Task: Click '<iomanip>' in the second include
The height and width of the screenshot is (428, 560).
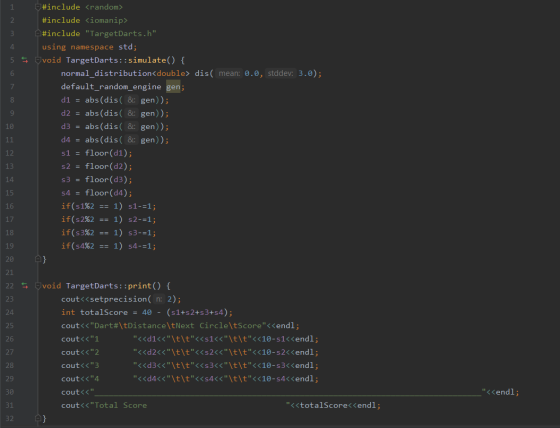Action: (x=106, y=20)
